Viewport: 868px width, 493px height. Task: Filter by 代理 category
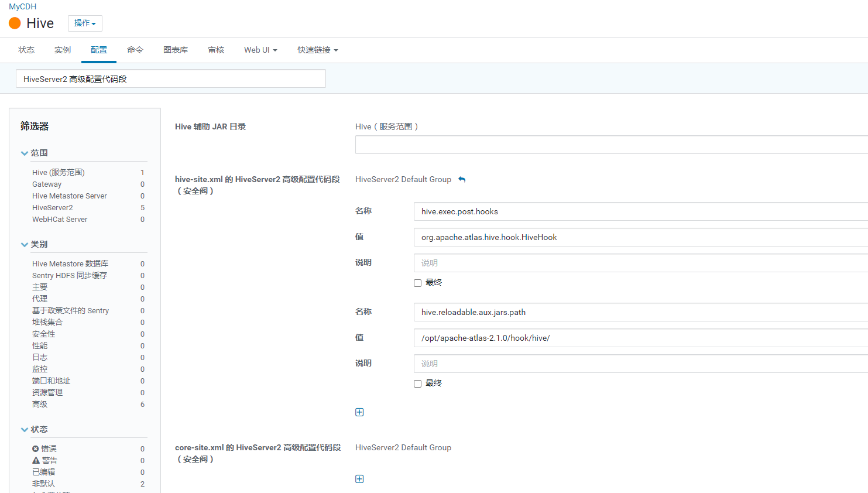40,299
